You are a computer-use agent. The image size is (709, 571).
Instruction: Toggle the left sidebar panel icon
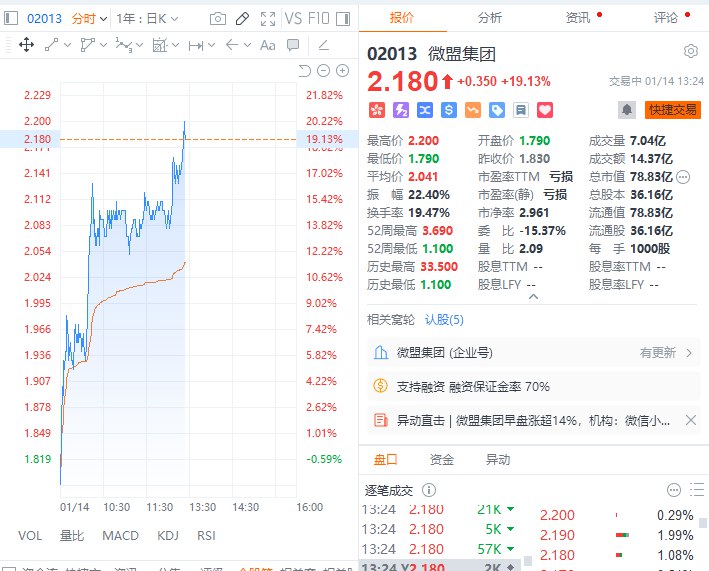click(x=10, y=19)
